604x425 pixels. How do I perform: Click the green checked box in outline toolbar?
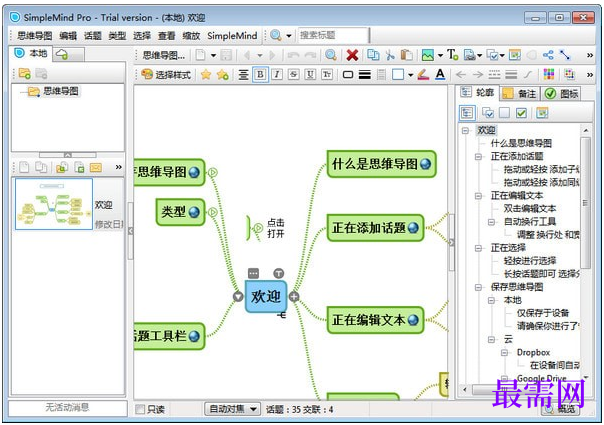click(521, 113)
